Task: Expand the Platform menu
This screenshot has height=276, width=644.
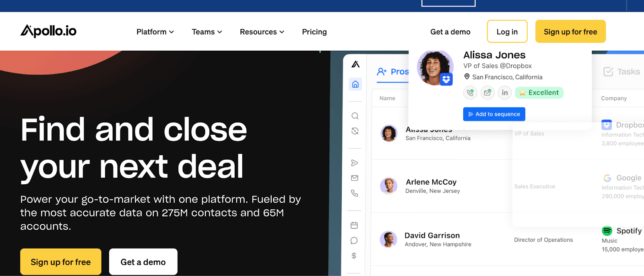Action: pos(155,32)
